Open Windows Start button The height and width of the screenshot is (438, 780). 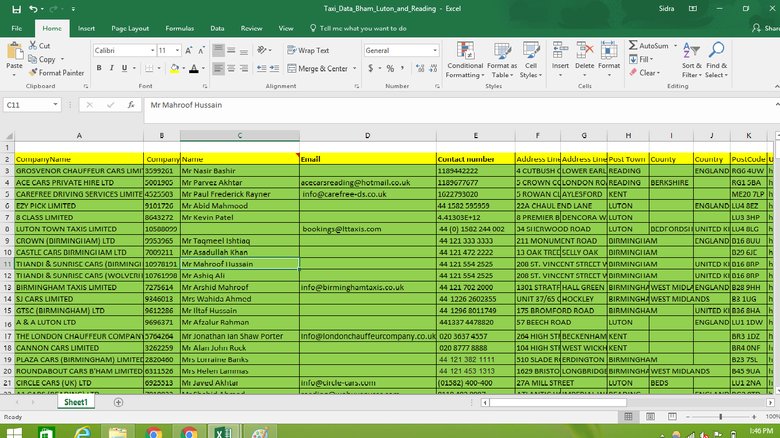tap(14, 433)
